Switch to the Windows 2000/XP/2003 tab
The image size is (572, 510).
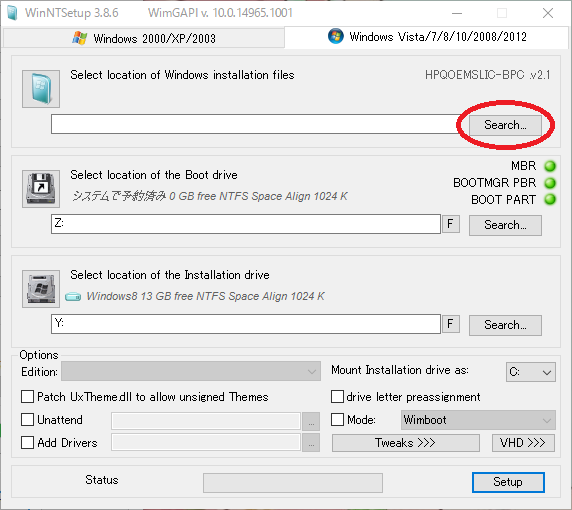coord(144,38)
